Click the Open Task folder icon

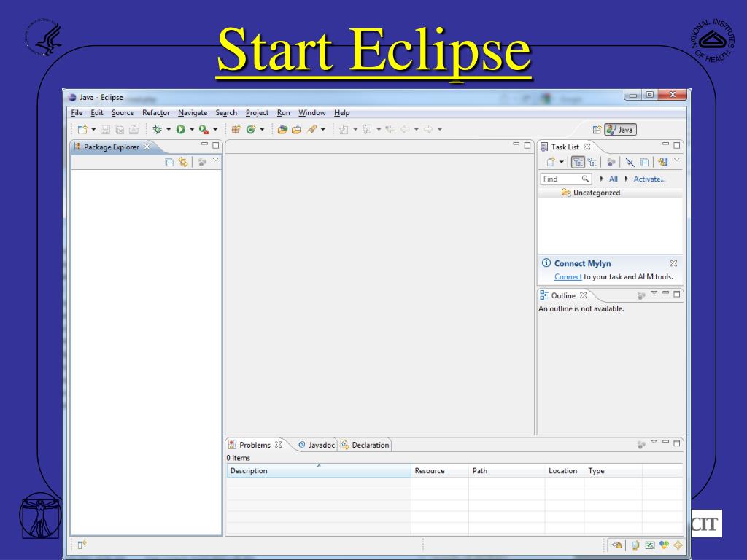(297, 130)
